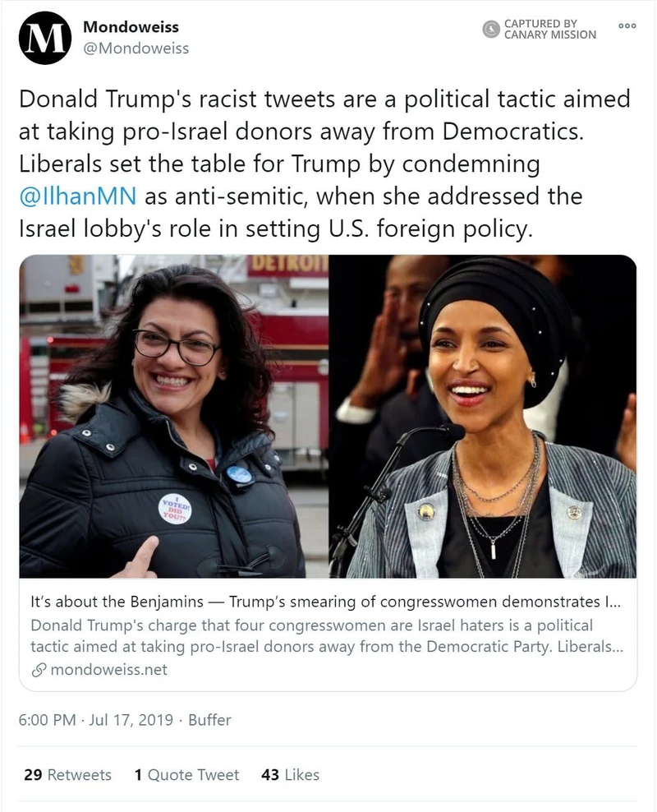The height and width of the screenshot is (812, 657).
Task: Open the @IlhanMN mention
Action: click(77, 196)
